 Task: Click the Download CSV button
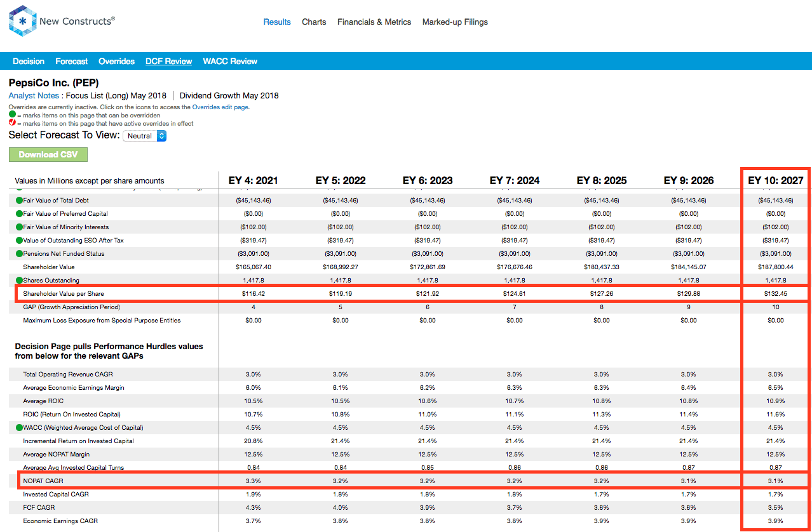[48, 154]
